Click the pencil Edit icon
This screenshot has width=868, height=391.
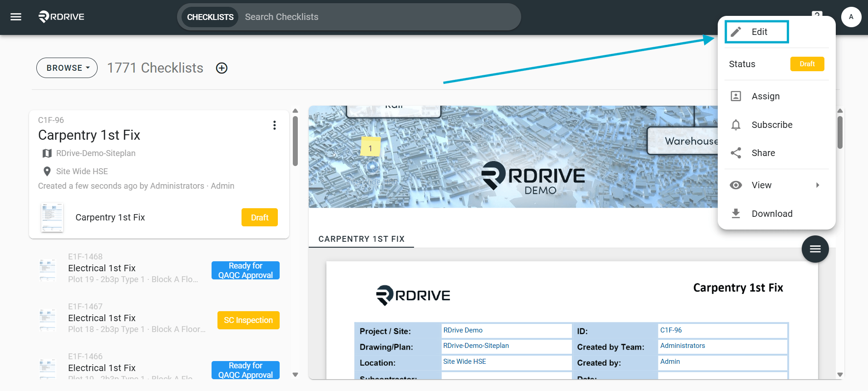click(x=736, y=32)
